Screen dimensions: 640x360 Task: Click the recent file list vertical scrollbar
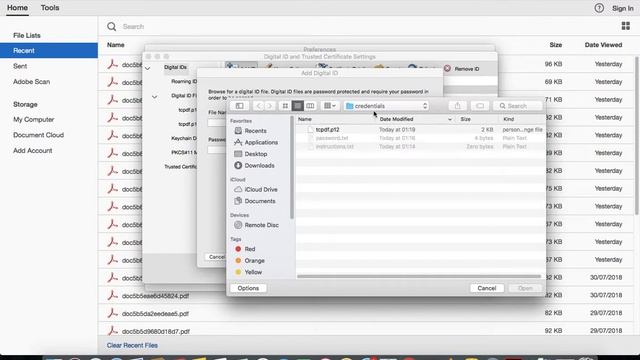tap(637, 136)
